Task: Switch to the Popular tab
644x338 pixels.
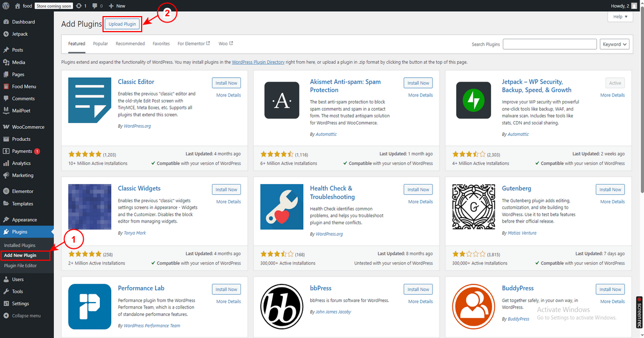Action: [100, 44]
